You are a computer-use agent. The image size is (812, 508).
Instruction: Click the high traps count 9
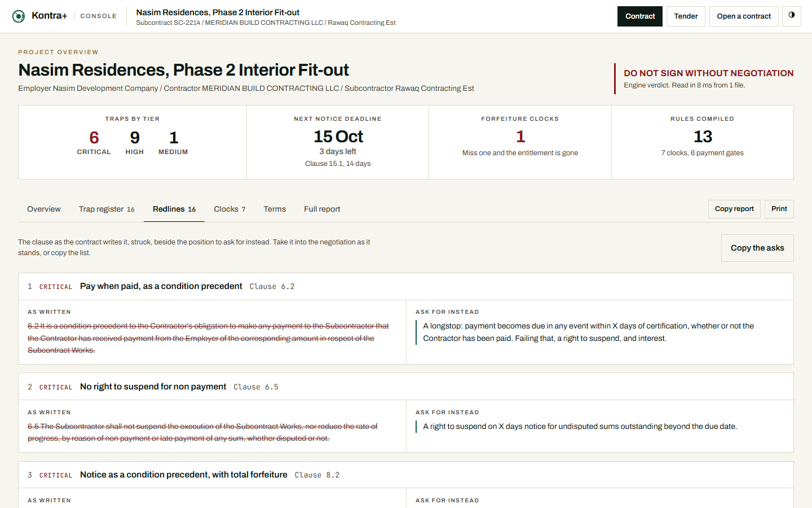click(135, 138)
